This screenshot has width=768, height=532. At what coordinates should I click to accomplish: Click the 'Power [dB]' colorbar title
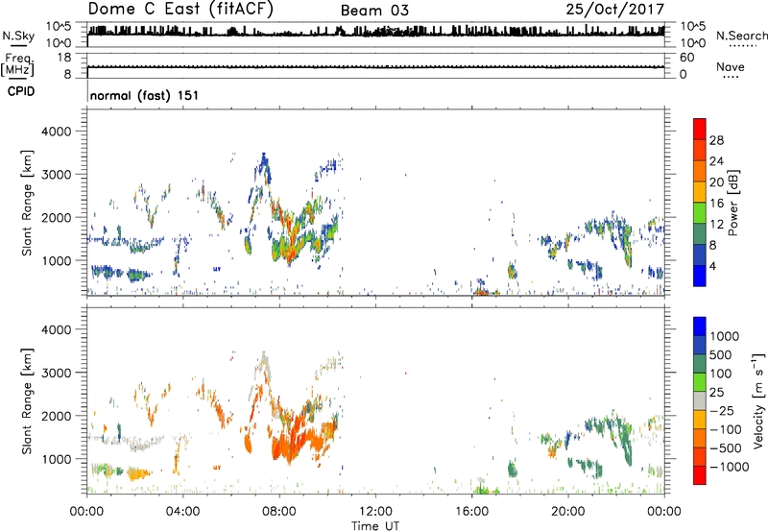pyautogui.click(x=732, y=203)
